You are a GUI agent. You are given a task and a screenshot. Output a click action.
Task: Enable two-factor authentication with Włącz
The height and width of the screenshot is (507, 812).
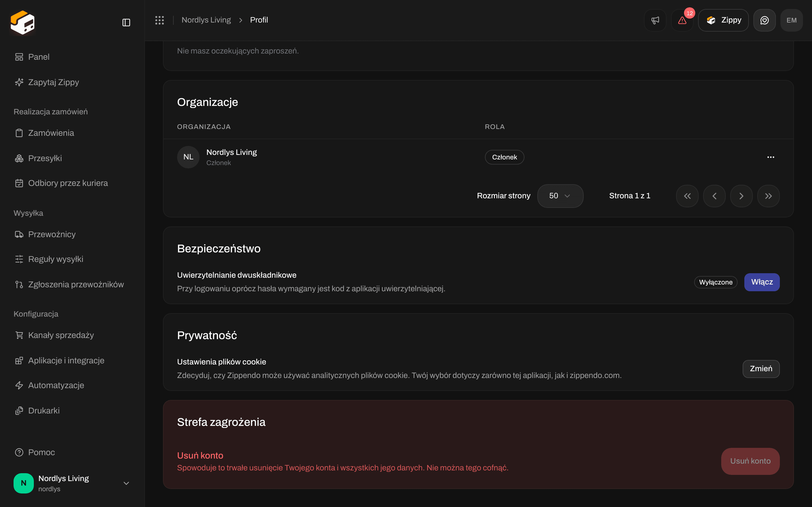pyautogui.click(x=762, y=282)
